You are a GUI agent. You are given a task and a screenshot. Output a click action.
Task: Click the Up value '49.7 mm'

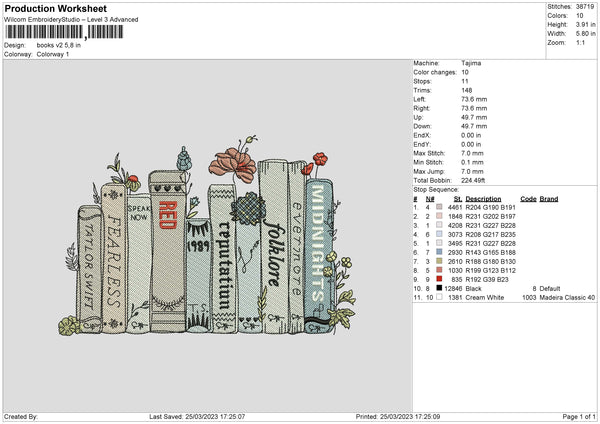tap(474, 117)
